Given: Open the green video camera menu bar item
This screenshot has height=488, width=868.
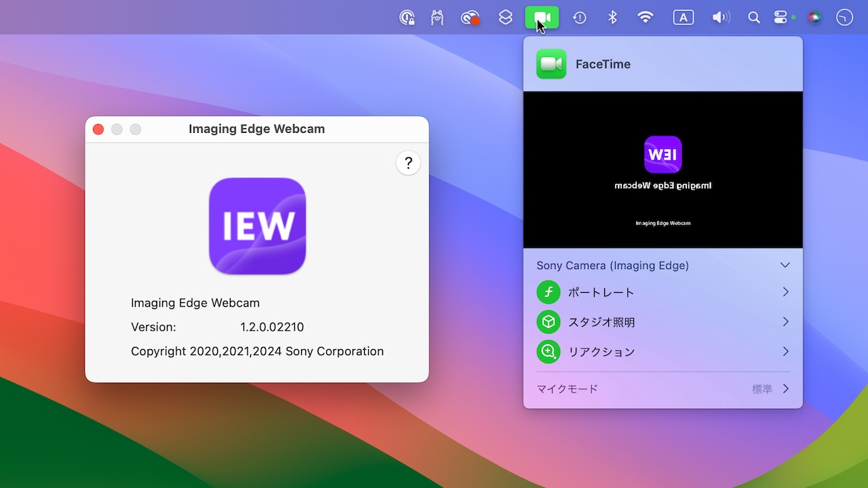Looking at the screenshot, I should (542, 18).
